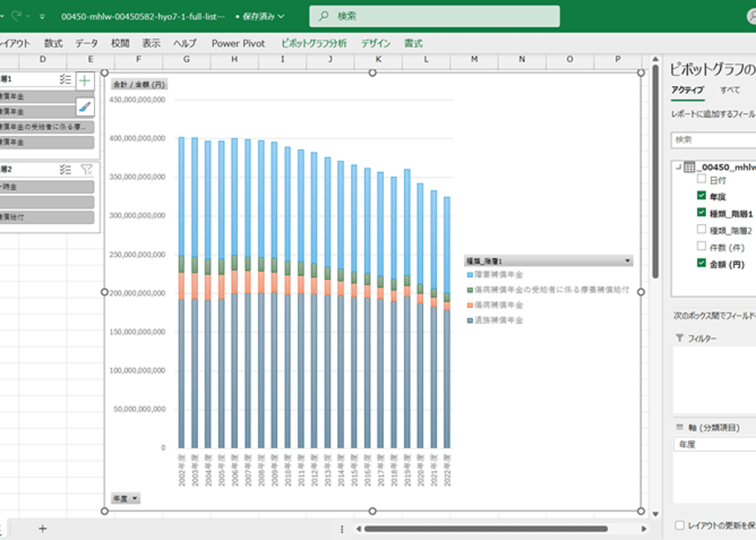Image resolution: width=756 pixels, height=540 pixels.
Task: Select the 一時金 slicer item in 階層2
Action: [47, 187]
